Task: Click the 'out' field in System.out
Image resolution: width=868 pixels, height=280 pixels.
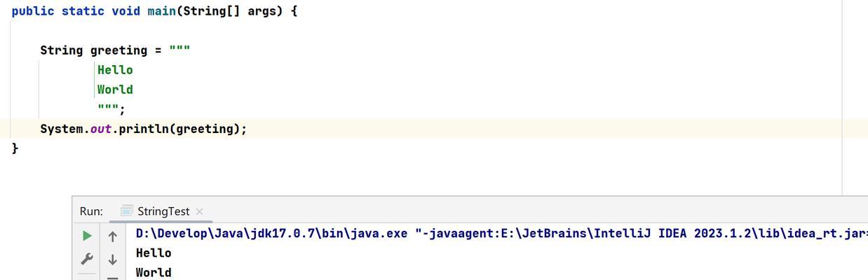Action: point(101,129)
